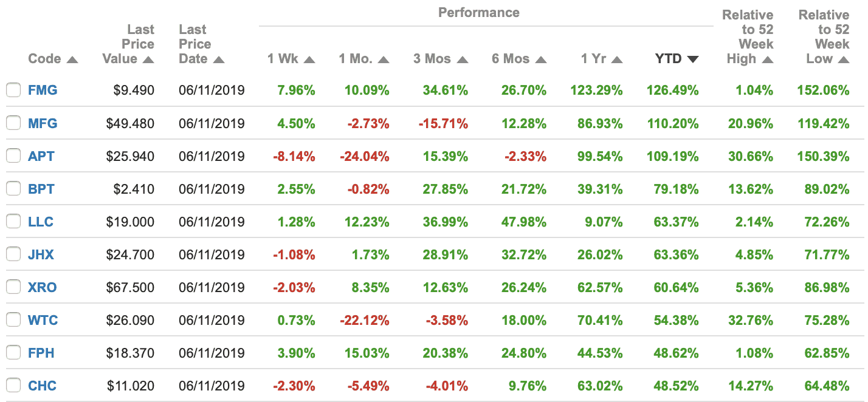Open the XRO stock code link
Image resolution: width=868 pixels, height=402 pixels.
[42, 287]
